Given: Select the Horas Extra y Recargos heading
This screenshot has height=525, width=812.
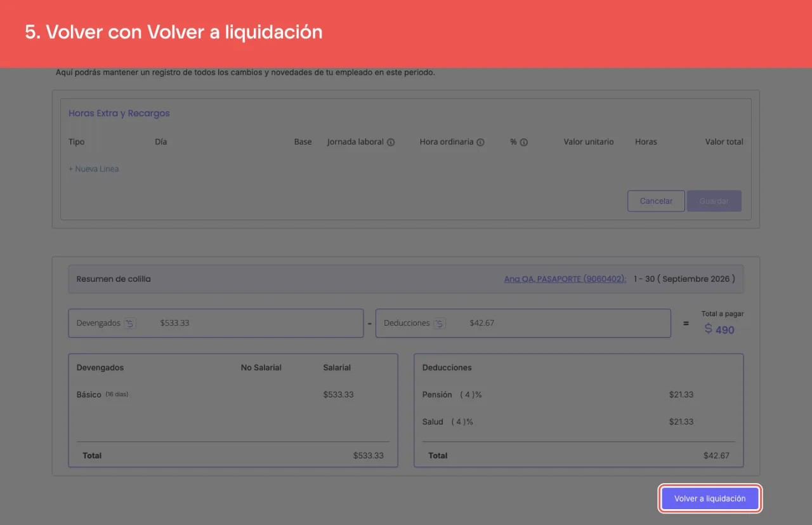Looking at the screenshot, I should [119, 113].
